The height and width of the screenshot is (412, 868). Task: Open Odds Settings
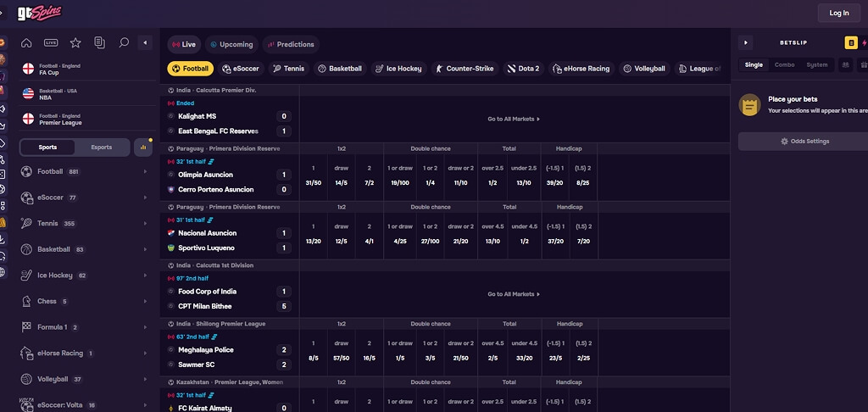805,142
